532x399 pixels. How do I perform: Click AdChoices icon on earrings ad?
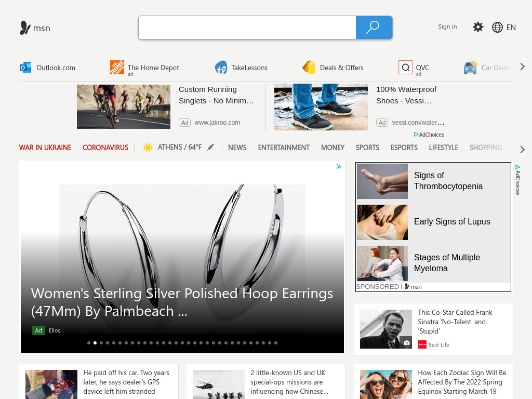coord(339,166)
